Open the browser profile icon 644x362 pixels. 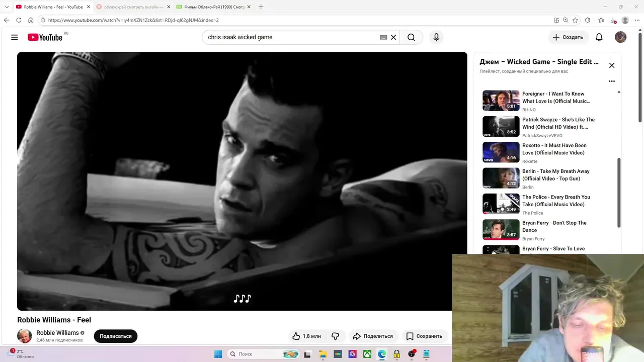(625, 20)
